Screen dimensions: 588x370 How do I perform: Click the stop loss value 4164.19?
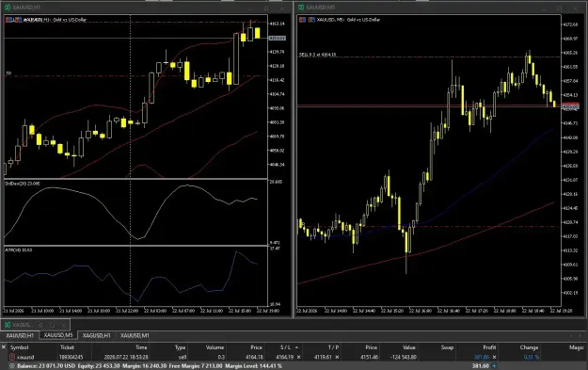(x=285, y=357)
